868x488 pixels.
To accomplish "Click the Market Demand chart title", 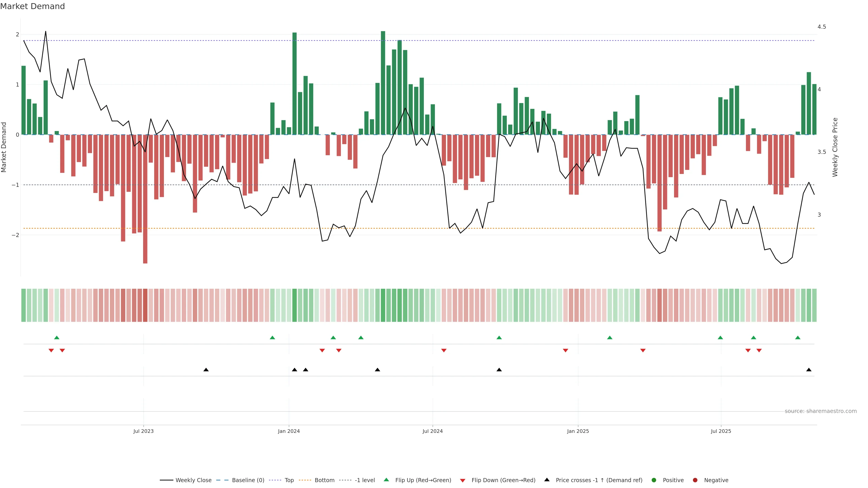I will [x=33, y=6].
